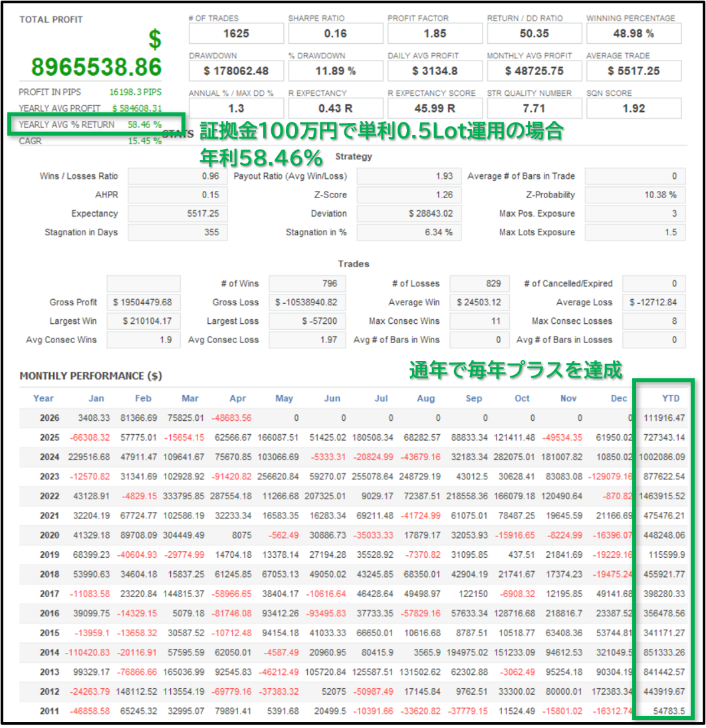706x728 pixels.
Task: Click the Max Lots Exposure field 1.5
Action: click(635, 232)
